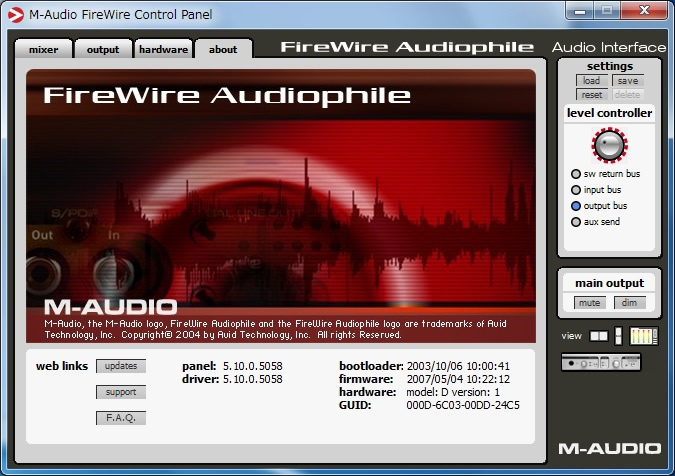Save the current settings
This screenshot has height=476, width=675.
pos(628,80)
